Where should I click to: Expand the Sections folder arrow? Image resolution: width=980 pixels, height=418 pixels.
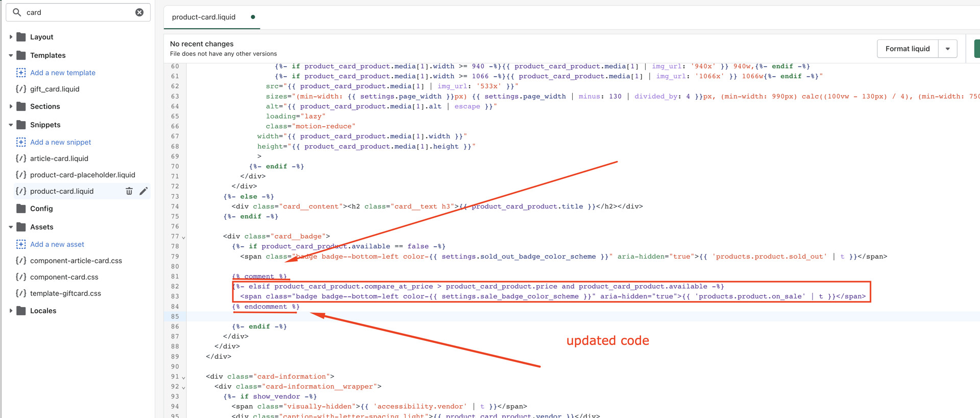click(11, 106)
